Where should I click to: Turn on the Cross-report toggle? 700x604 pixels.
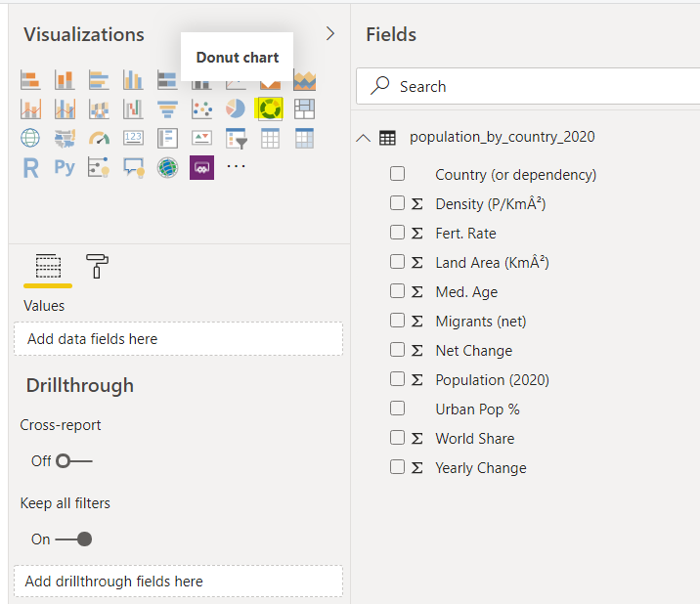click(x=74, y=460)
